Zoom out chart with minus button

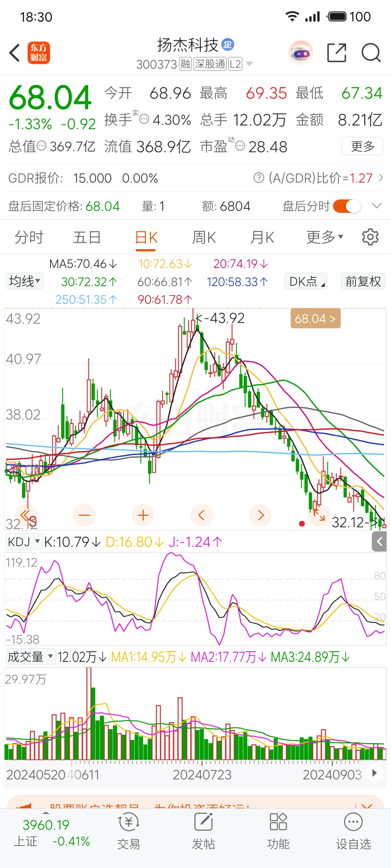84,515
